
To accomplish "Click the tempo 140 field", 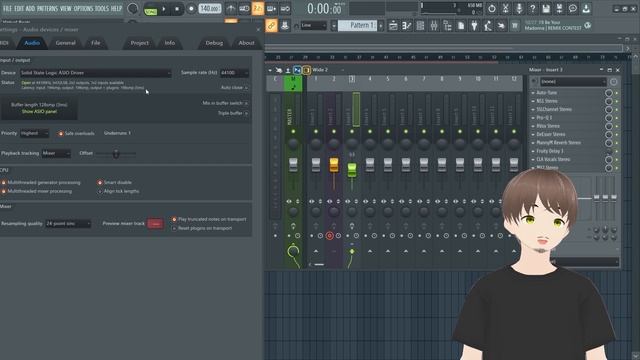I will click(210, 9).
